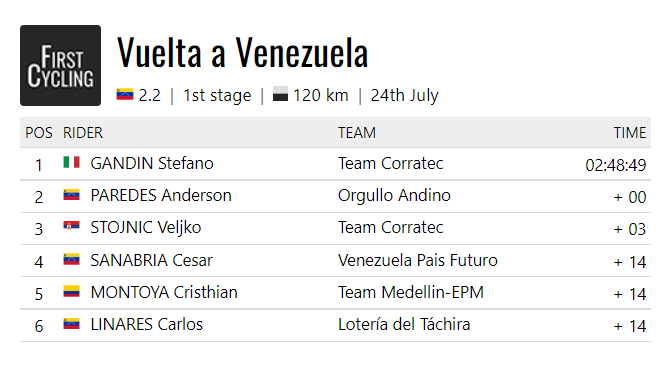Click the Venezuelan flag beside Paredes Anderson
Screen dimensions: 667x373
pos(71,194)
